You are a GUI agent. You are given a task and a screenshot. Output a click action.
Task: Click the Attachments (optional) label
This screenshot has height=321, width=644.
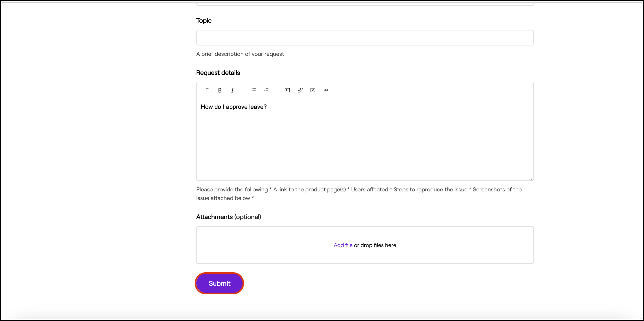pos(228,217)
